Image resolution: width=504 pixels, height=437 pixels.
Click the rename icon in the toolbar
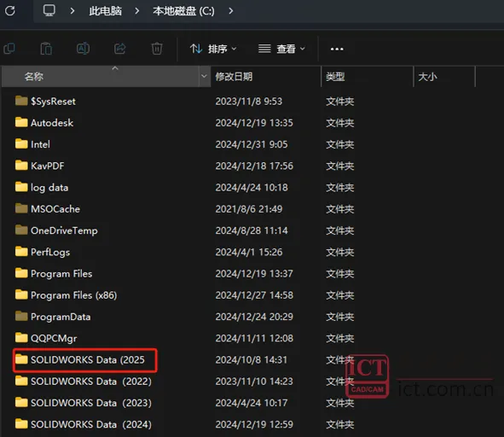coord(84,49)
